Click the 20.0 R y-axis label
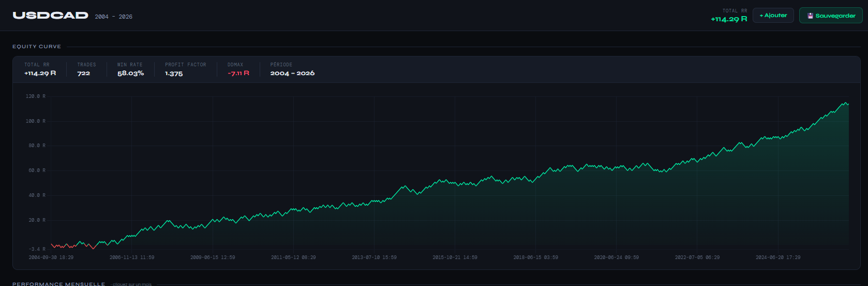Viewport: 868px width, 286px height. 37,220
